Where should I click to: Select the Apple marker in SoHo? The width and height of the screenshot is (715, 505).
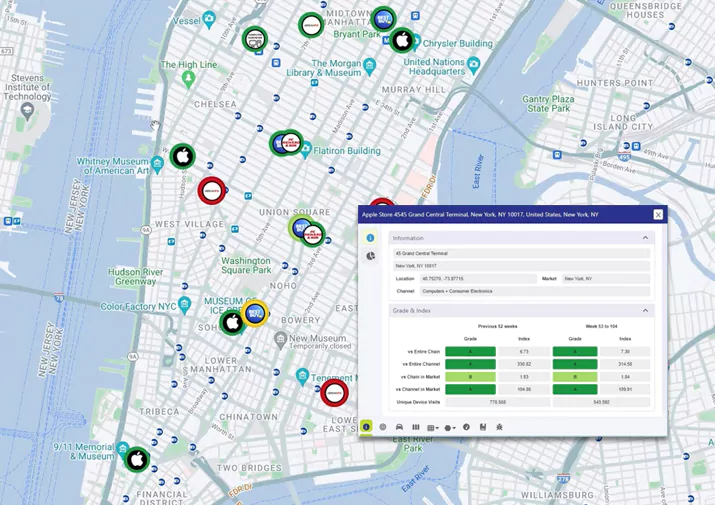(232, 323)
